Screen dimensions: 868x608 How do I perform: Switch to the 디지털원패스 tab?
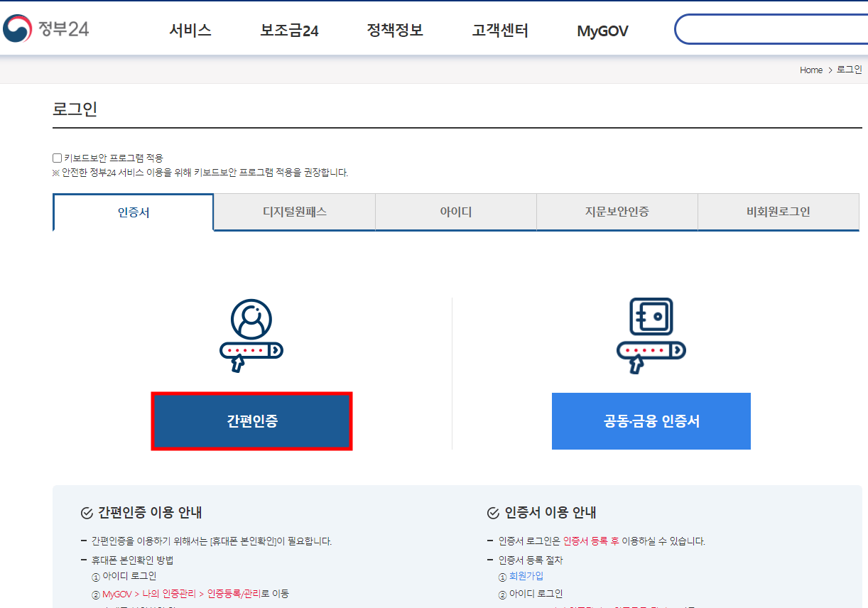[x=294, y=212]
